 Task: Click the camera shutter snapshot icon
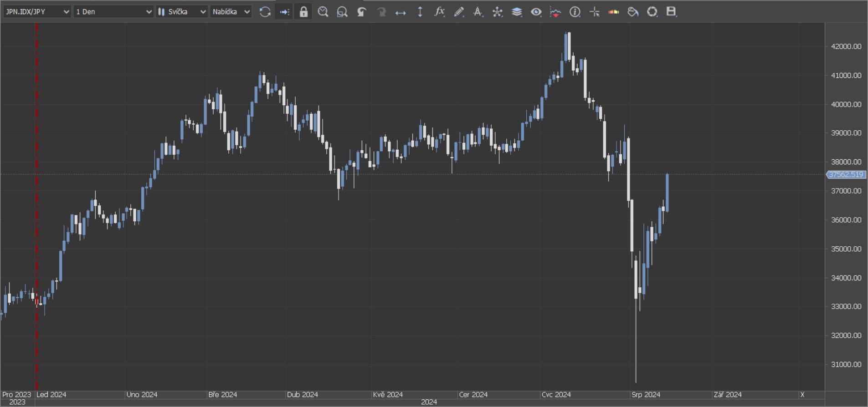tap(652, 12)
